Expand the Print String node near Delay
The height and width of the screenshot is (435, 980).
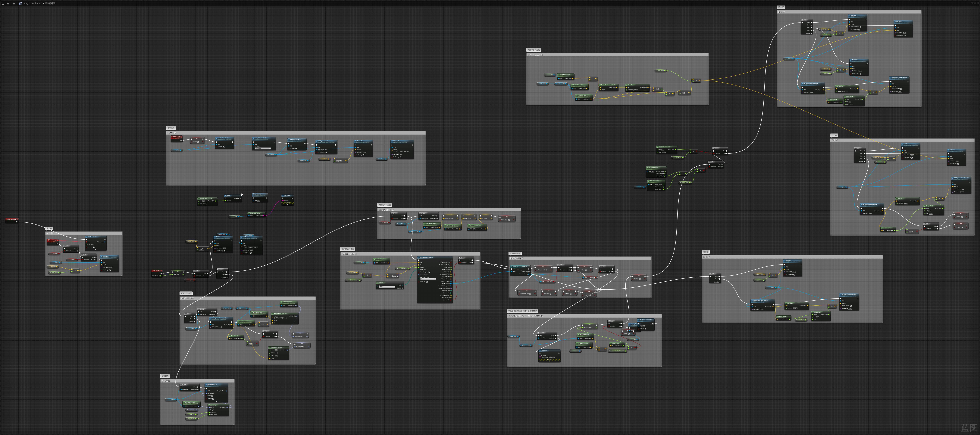(x=288, y=204)
